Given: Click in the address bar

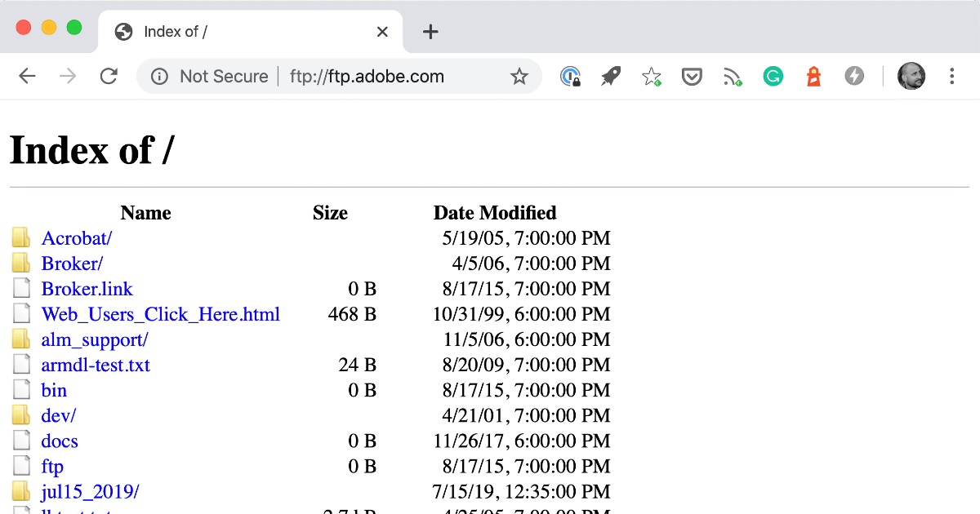Looking at the screenshot, I should (x=367, y=75).
